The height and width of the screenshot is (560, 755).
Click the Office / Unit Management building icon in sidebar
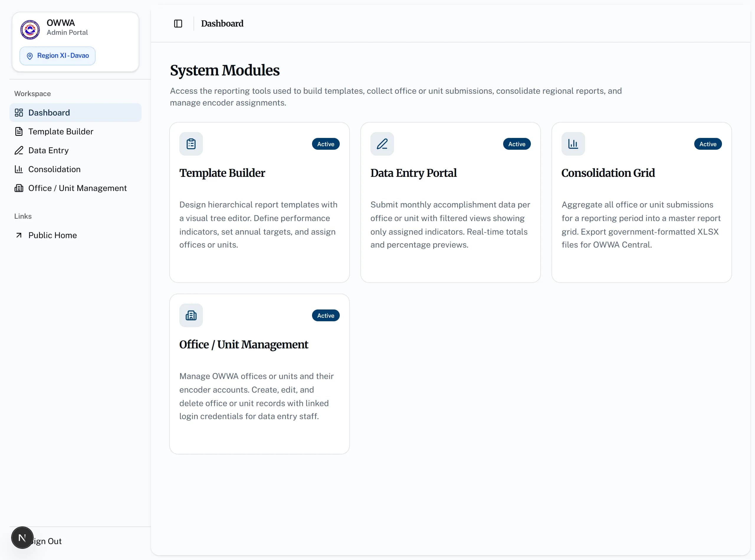pos(19,188)
